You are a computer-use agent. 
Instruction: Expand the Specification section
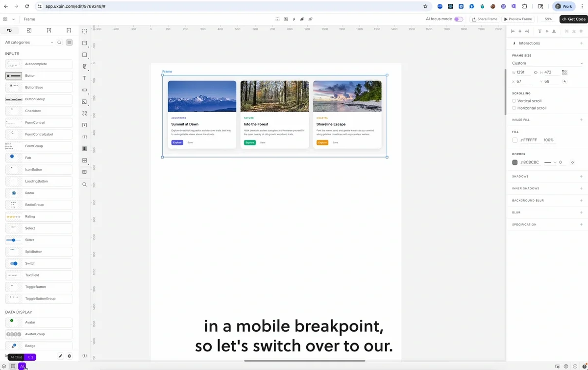point(581,225)
